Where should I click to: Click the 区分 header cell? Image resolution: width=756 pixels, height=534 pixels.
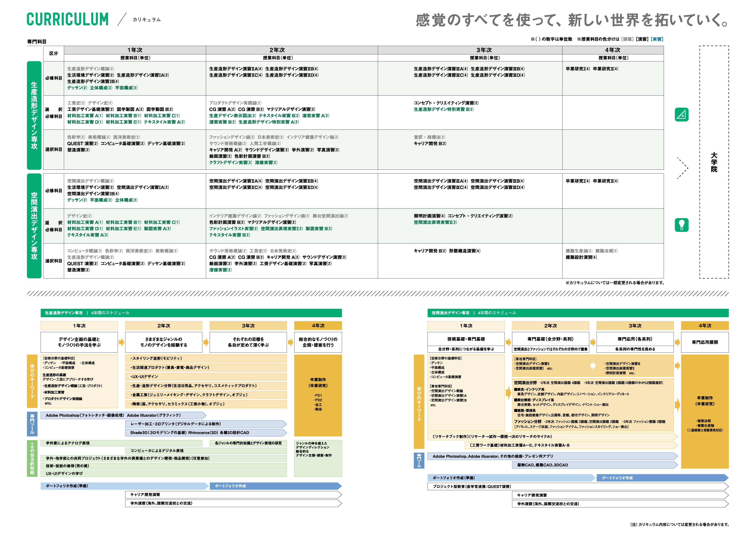point(53,53)
